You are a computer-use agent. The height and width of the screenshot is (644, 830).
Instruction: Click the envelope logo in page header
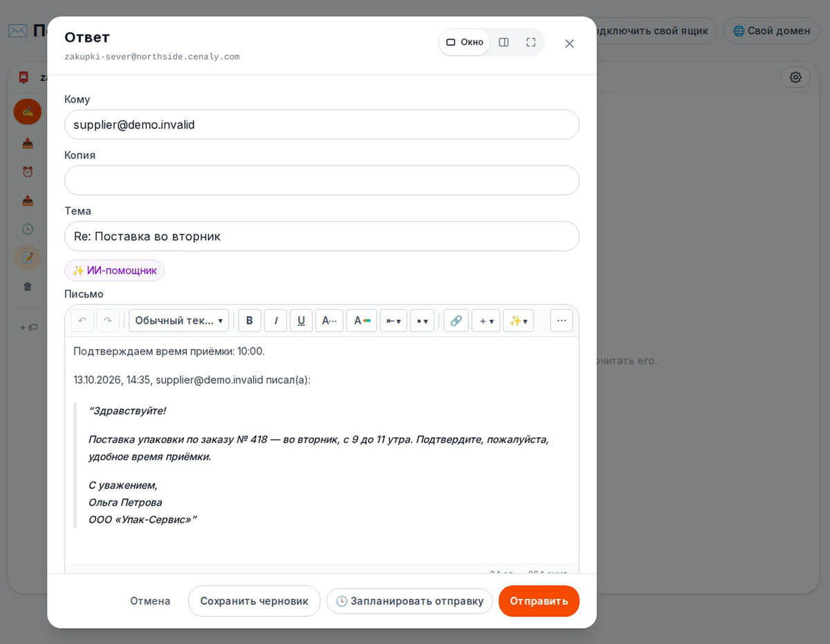click(x=17, y=31)
